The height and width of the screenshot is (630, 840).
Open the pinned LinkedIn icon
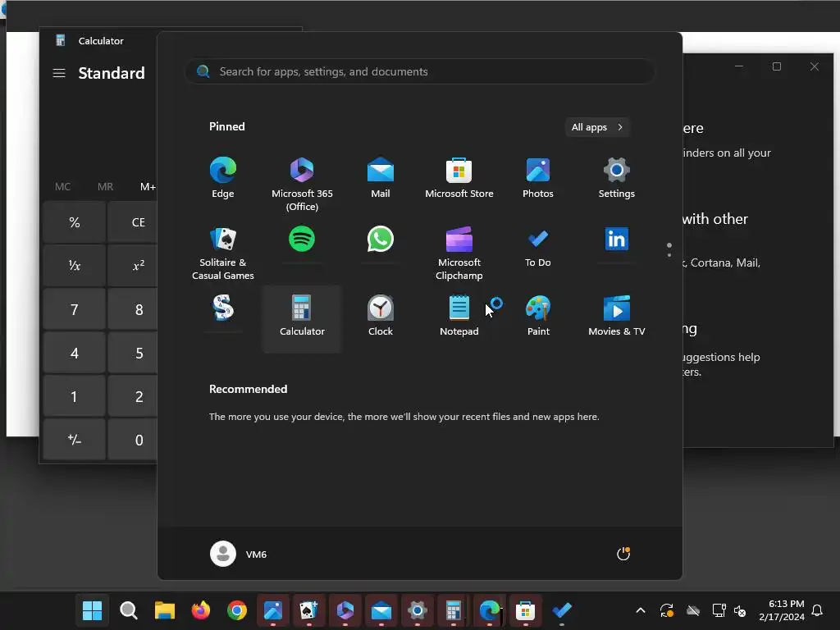[x=617, y=239]
